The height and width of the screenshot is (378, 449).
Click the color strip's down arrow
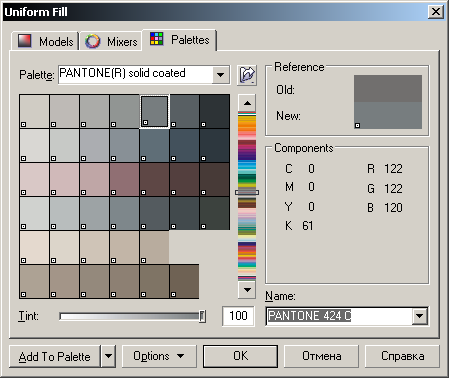247,290
